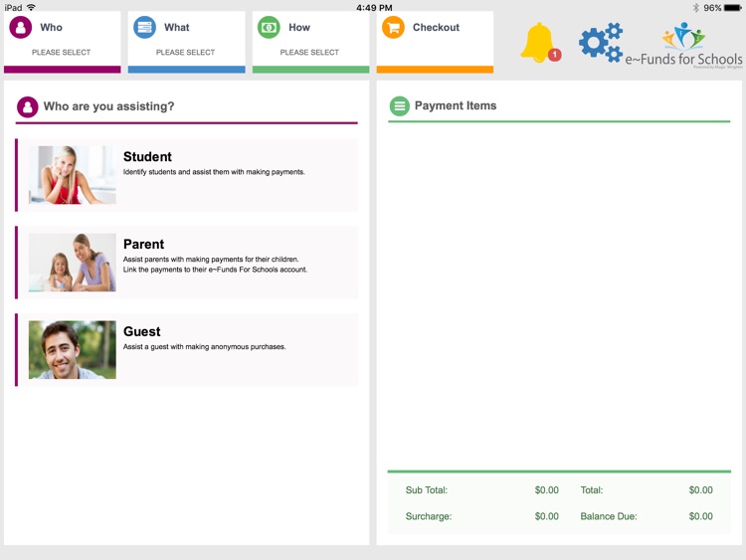Screen dimensions: 746x560
Task: Switch to the What tab
Action: click(187, 43)
